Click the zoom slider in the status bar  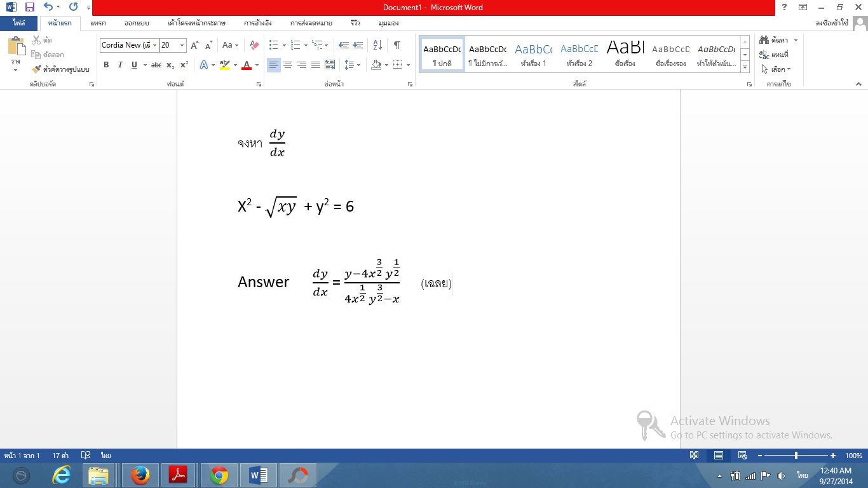pos(796,456)
